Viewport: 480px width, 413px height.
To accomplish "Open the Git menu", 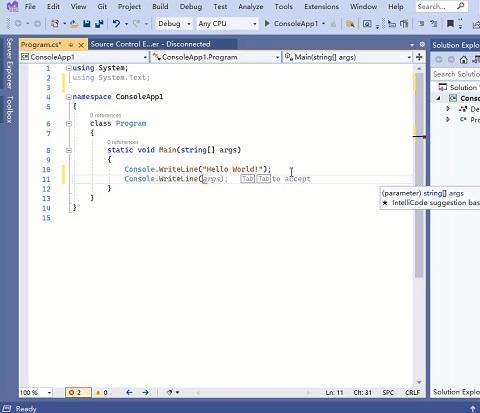I will pos(102,6).
